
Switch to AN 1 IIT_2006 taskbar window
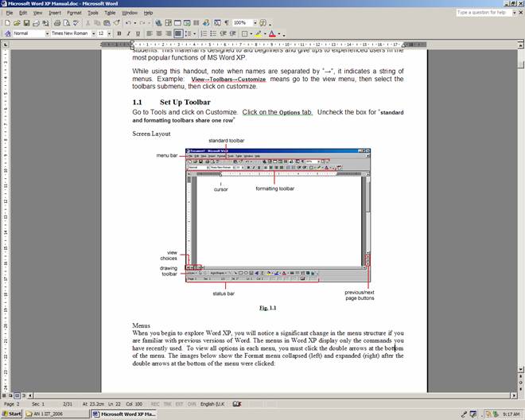[56, 414]
